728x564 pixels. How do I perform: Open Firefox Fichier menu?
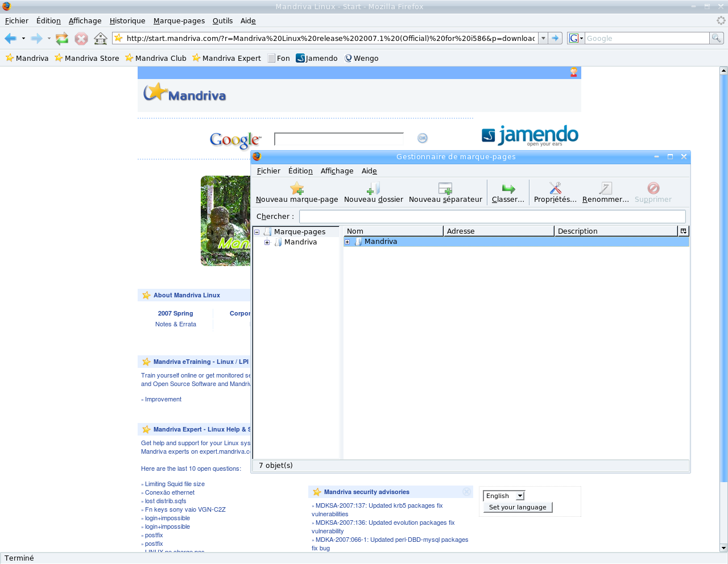point(16,21)
